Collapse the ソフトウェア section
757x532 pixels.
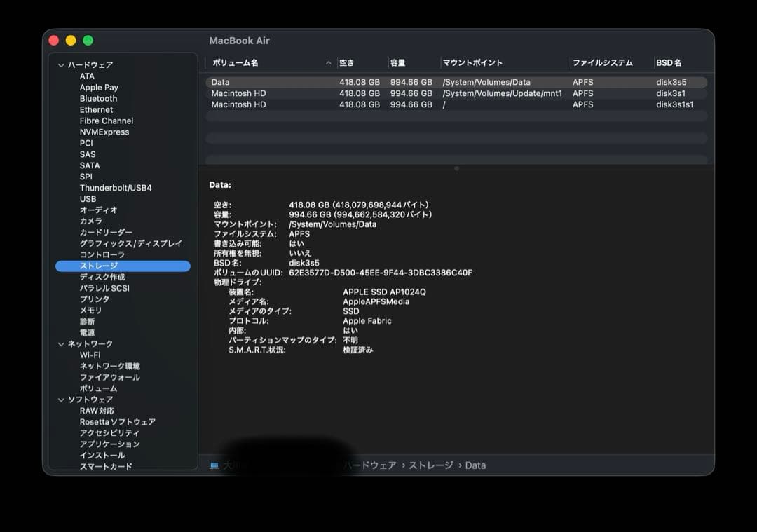[61, 400]
